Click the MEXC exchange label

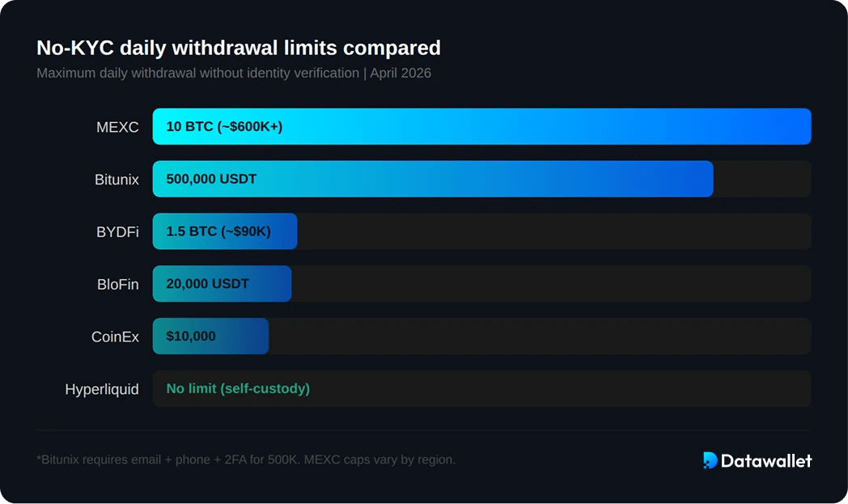117,127
